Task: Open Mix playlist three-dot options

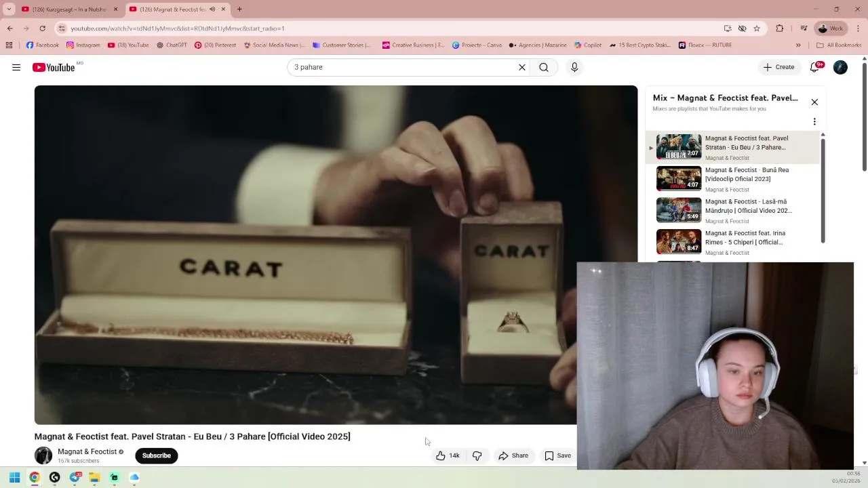Action: [814, 122]
